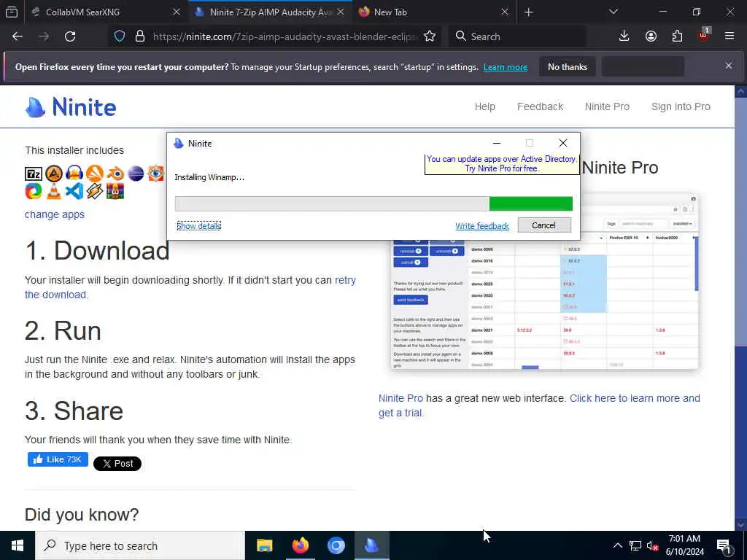Screen dimensions: 747x560
Task: Open File Explorer from the taskbar
Action: 264,545
